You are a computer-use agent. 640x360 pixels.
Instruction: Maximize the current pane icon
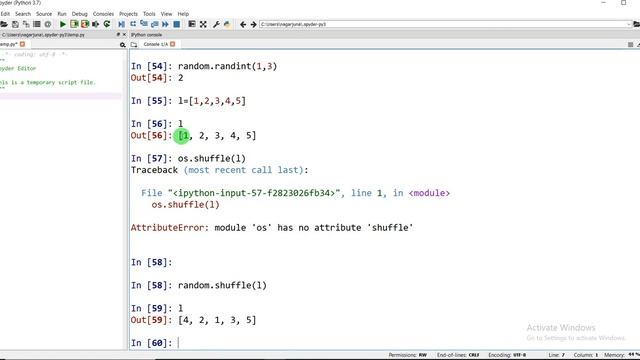(191, 24)
